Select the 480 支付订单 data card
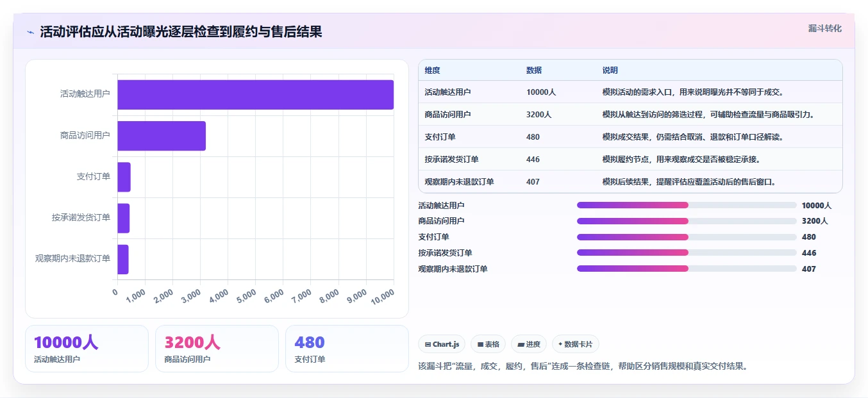Screen dimensions: 868x398 (347, 349)
